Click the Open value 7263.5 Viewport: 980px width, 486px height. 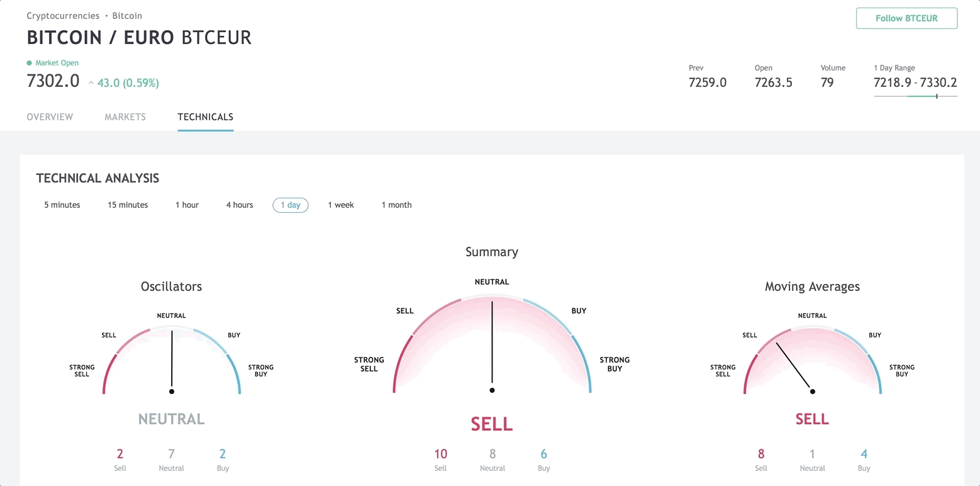pyautogui.click(x=774, y=82)
